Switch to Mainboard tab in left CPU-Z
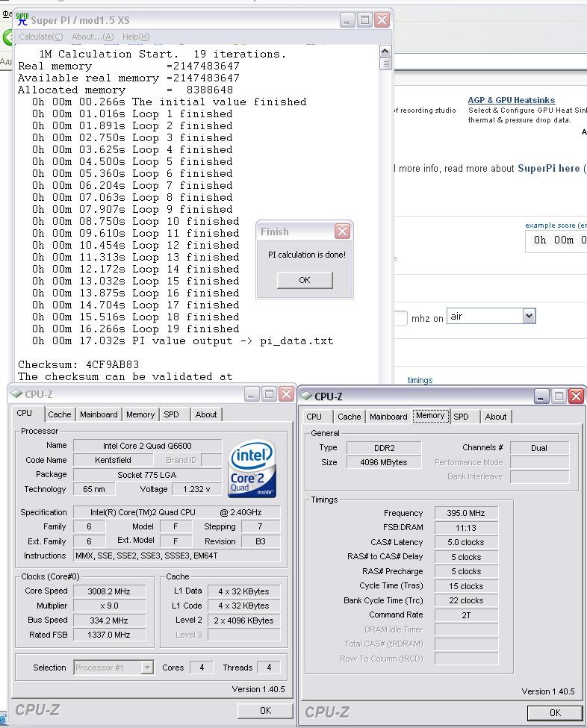587x728 pixels. 99,414
